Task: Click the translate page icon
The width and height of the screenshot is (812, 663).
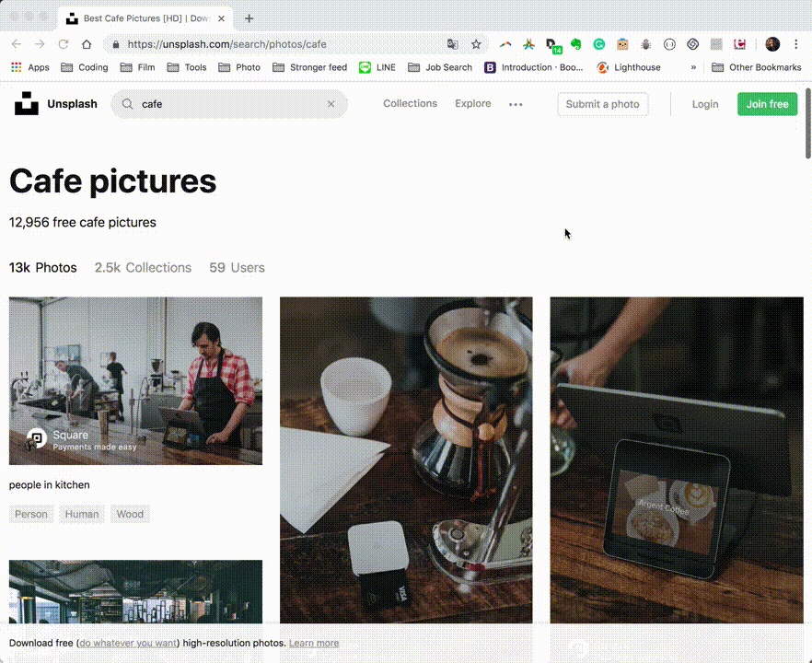Action: [453, 44]
